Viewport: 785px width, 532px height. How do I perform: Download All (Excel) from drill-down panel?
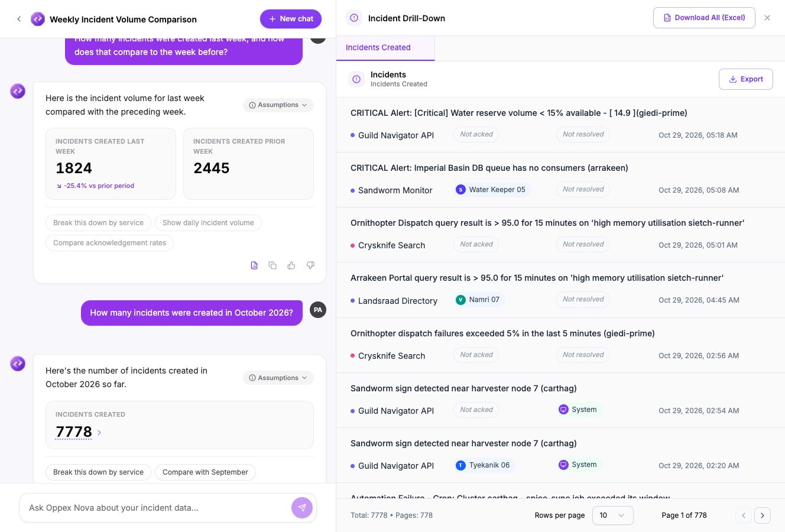pos(704,18)
